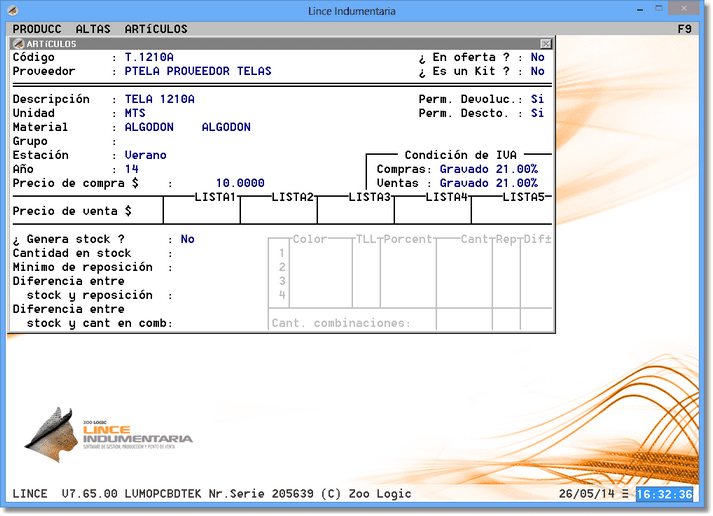Edit the Año value 14
This screenshot has width=713, height=516.
(x=132, y=169)
